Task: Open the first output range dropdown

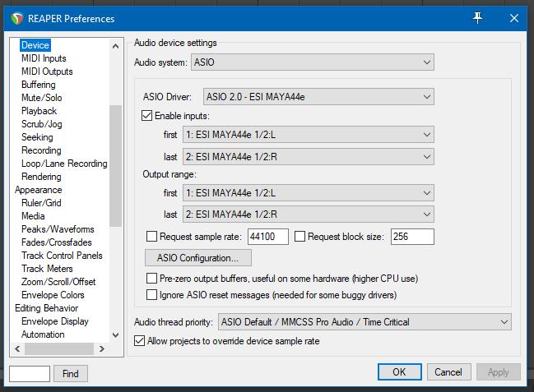Action: point(309,193)
